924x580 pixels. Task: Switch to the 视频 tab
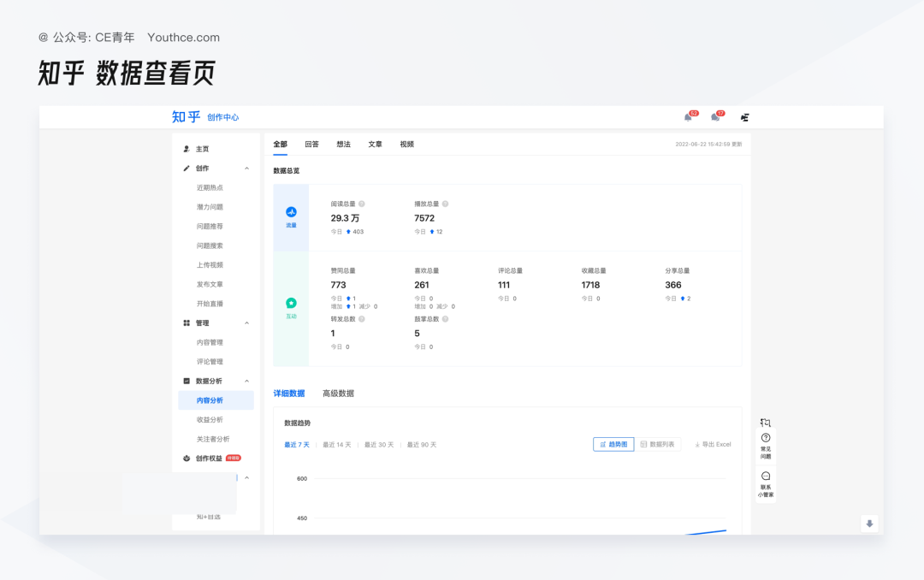[406, 144]
